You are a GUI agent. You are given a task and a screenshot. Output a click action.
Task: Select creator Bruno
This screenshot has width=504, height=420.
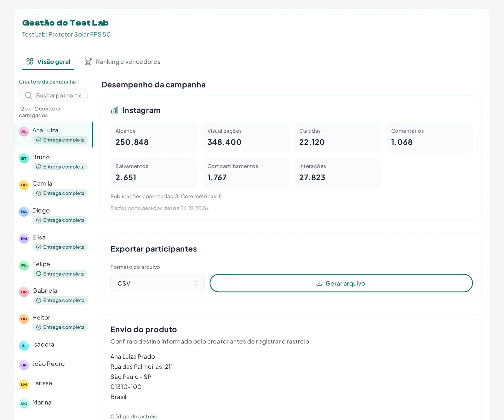[53, 162]
